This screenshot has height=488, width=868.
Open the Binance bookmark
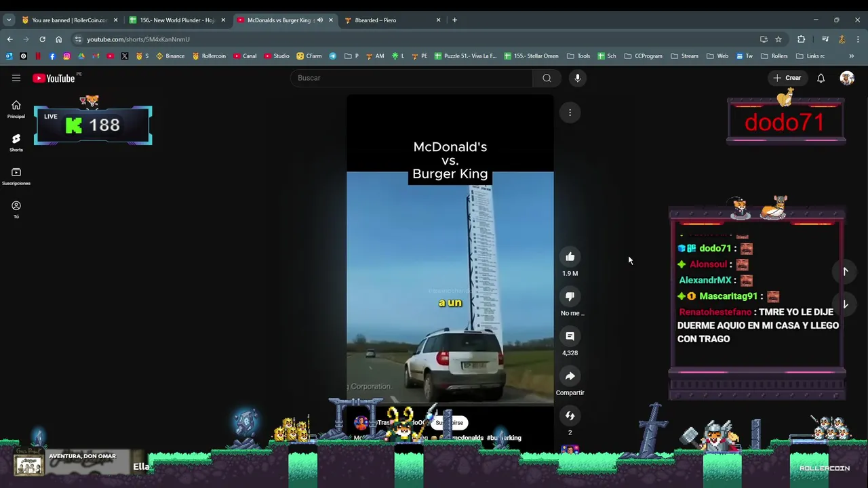(x=170, y=56)
